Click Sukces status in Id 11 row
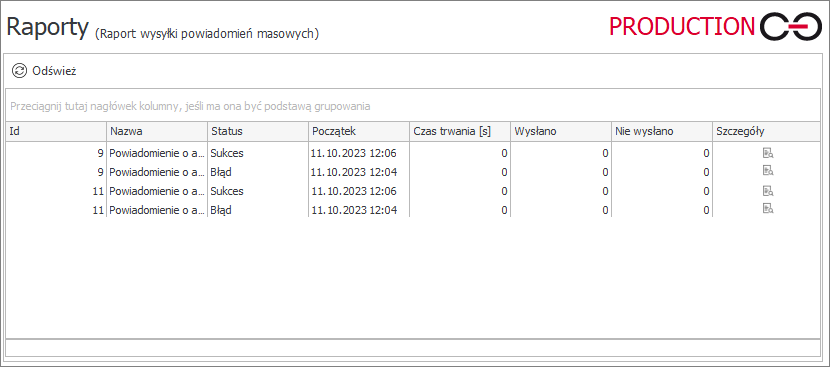 pos(227,191)
